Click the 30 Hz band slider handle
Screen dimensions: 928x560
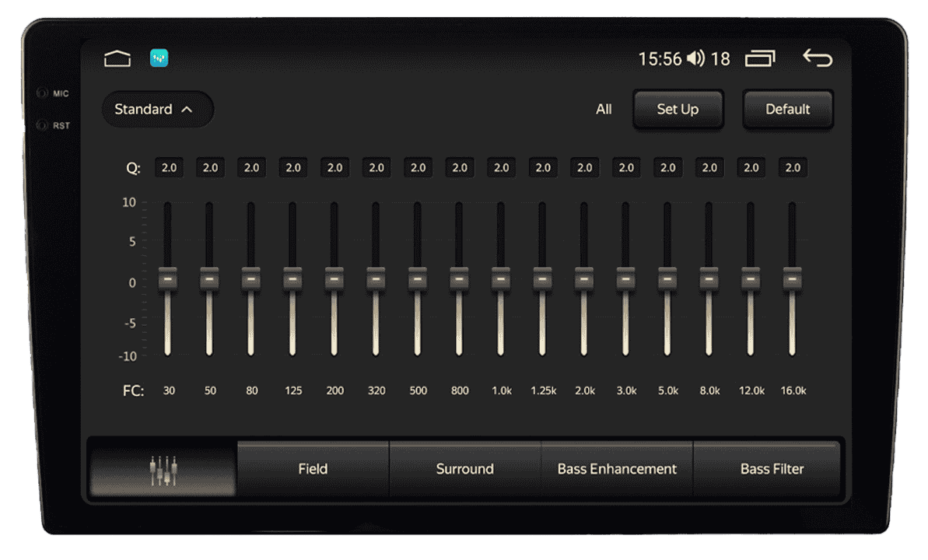click(x=168, y=278)
